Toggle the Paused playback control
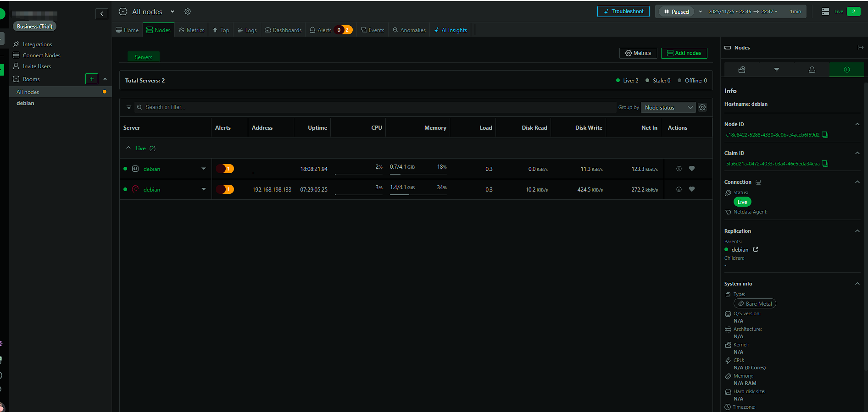 pos(676,11)
